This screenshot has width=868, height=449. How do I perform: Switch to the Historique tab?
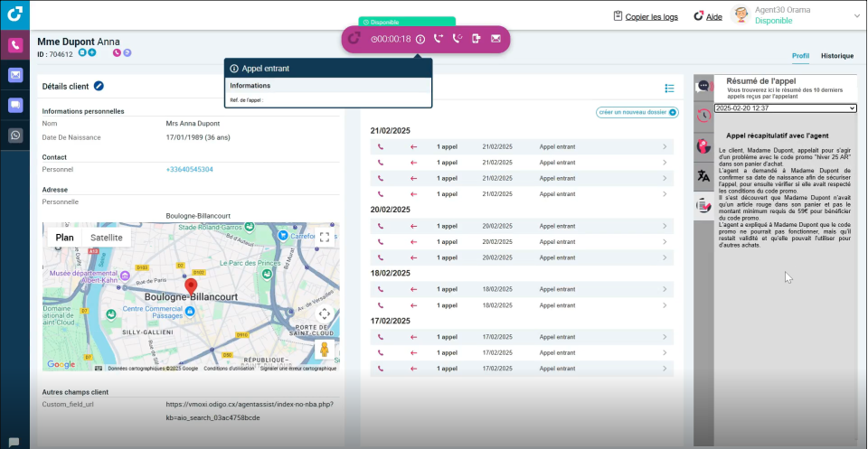[836, 56]
